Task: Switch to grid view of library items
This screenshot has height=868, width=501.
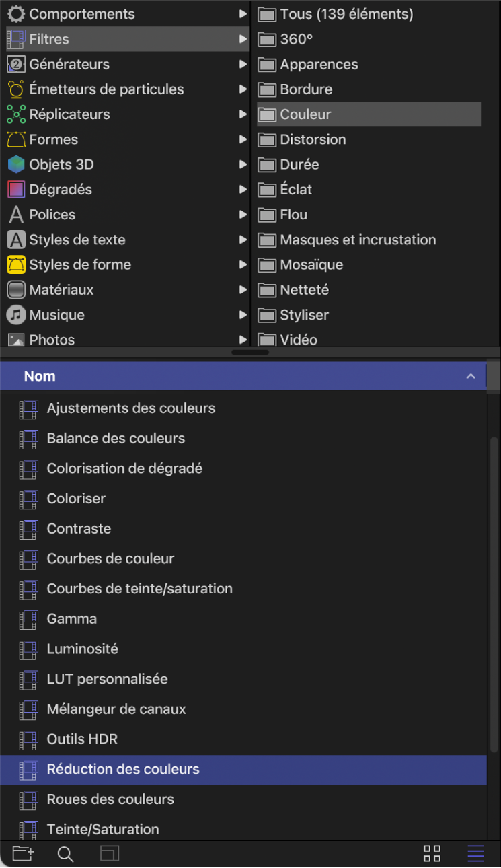Action: click(x=431, y=853)
